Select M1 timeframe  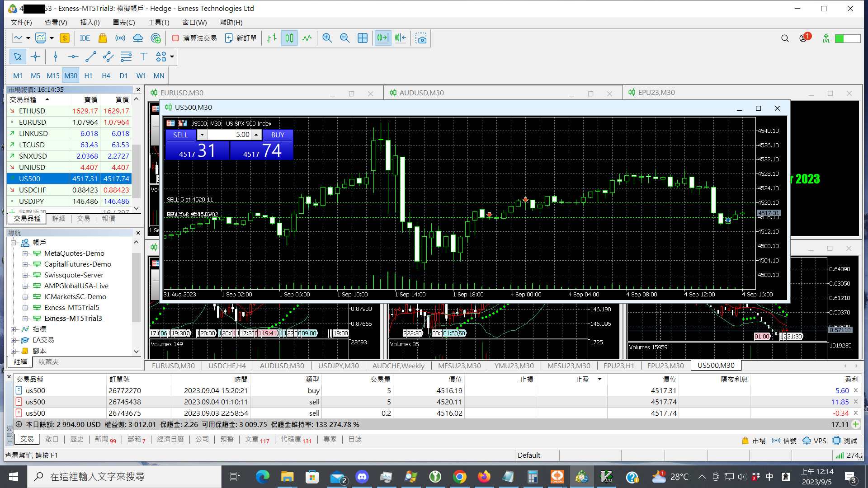[x=18, y=75]
